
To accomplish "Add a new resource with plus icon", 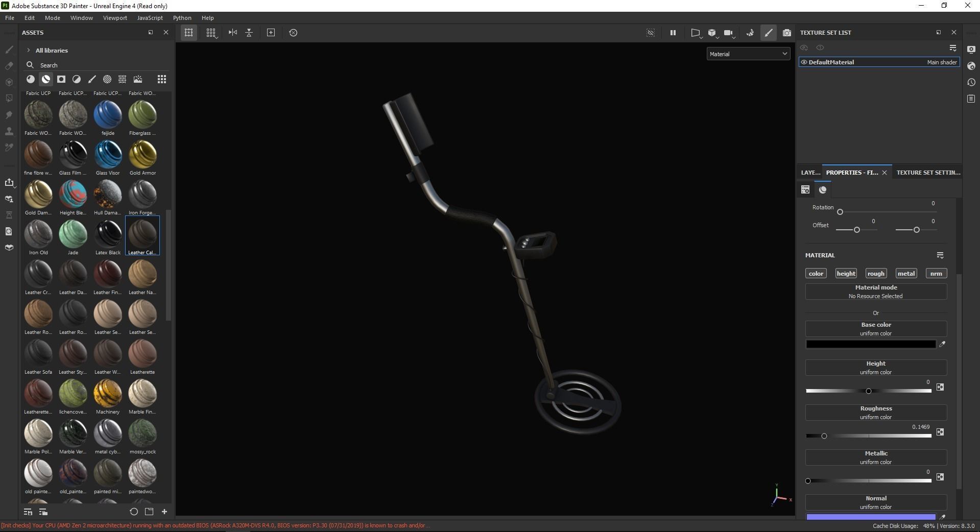I will click(x=164, y=512).
